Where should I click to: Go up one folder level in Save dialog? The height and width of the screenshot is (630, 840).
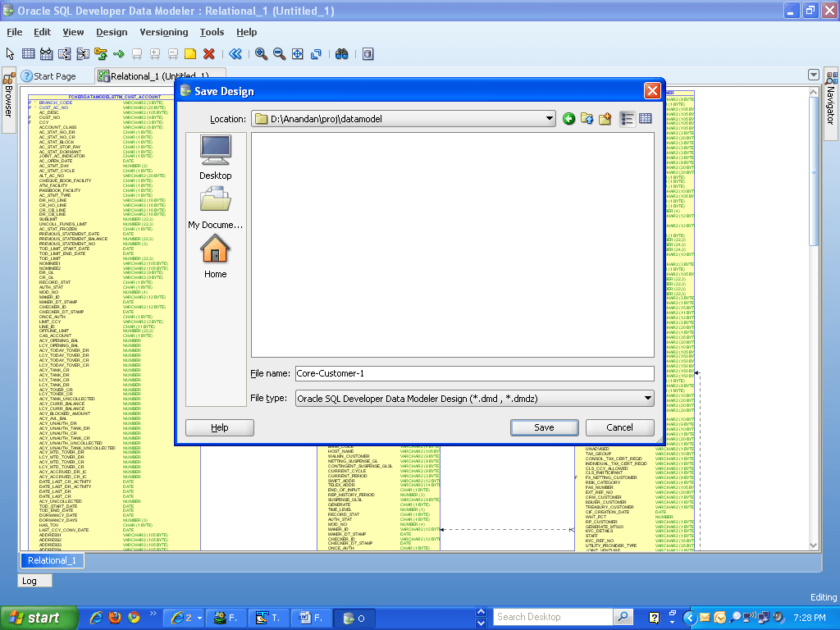click(x=586, y=118)
